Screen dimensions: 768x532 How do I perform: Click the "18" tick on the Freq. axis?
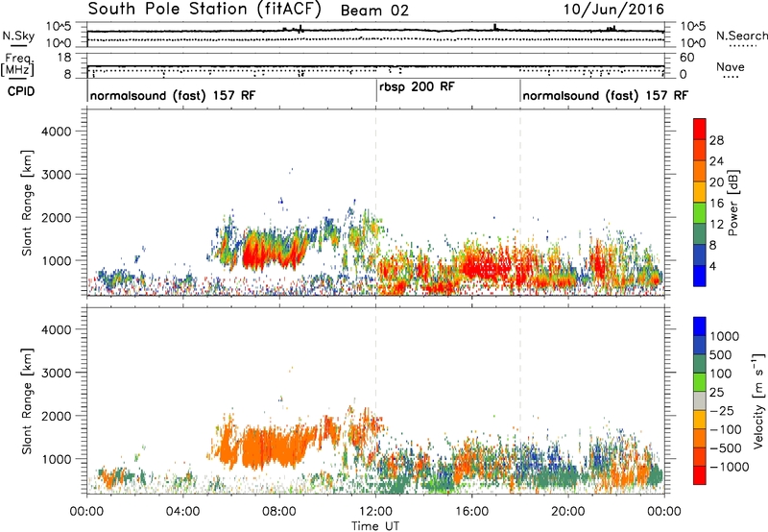tap(64, 58)
